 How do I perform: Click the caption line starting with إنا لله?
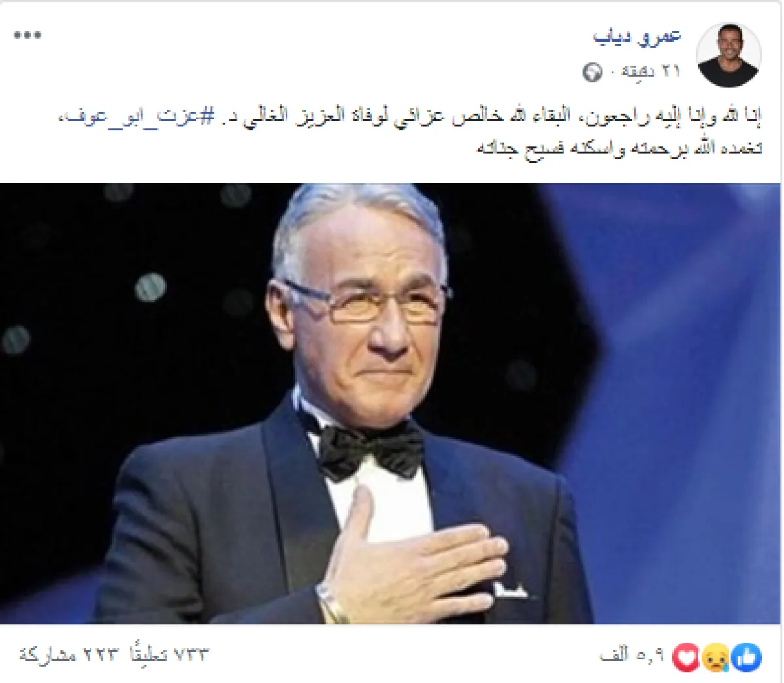tap(408, 118)
